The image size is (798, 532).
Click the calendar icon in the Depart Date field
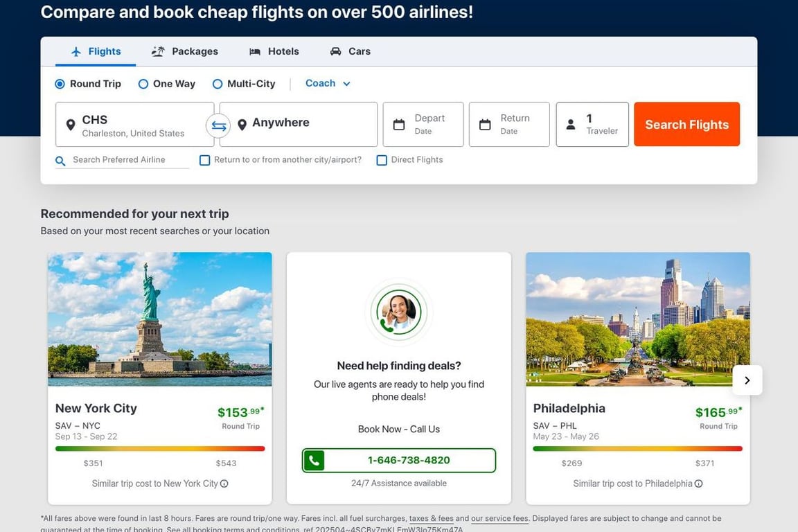coord(399,125)
